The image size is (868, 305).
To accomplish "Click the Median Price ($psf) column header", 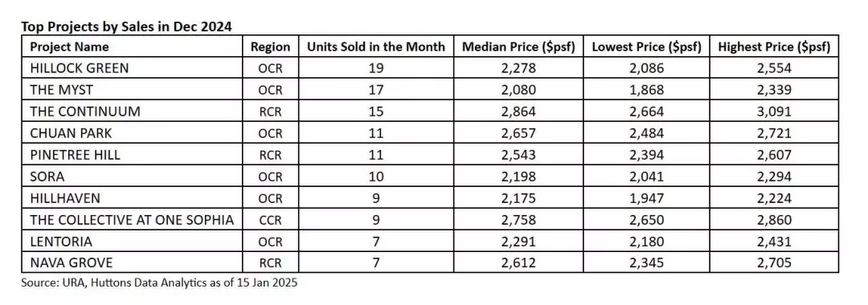I will [518, 47].
